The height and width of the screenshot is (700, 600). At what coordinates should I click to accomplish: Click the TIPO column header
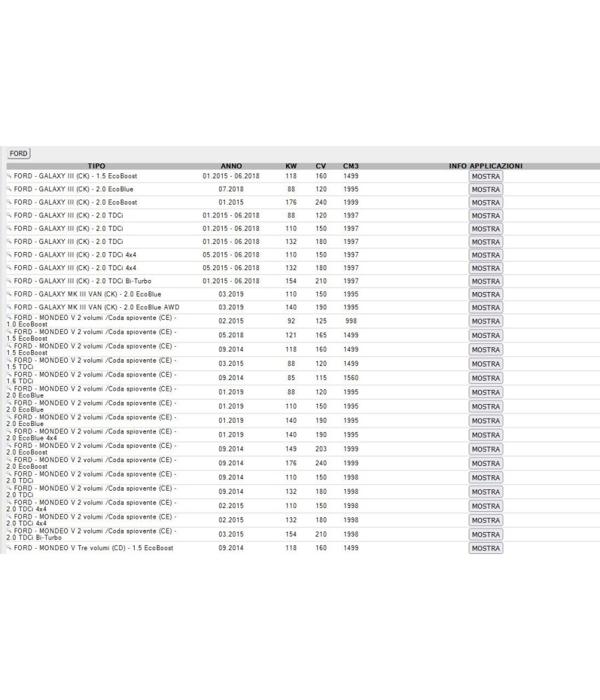point(97,166)
